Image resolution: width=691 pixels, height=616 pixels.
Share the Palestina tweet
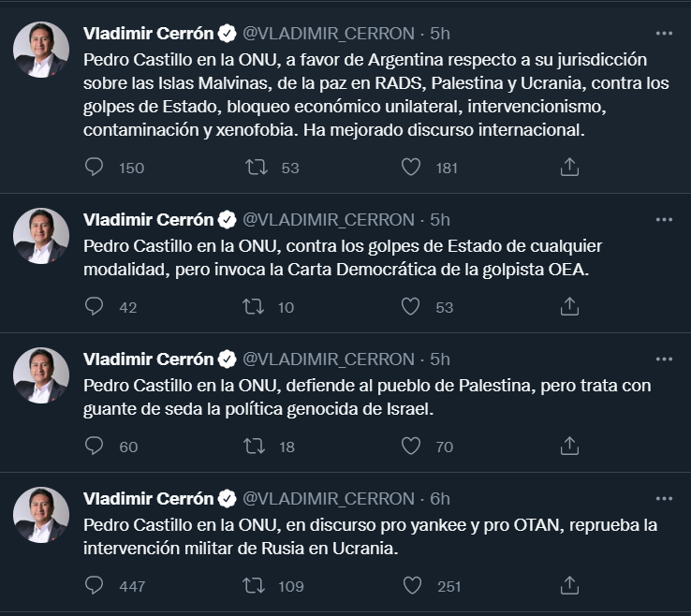[x=569, y=447]
